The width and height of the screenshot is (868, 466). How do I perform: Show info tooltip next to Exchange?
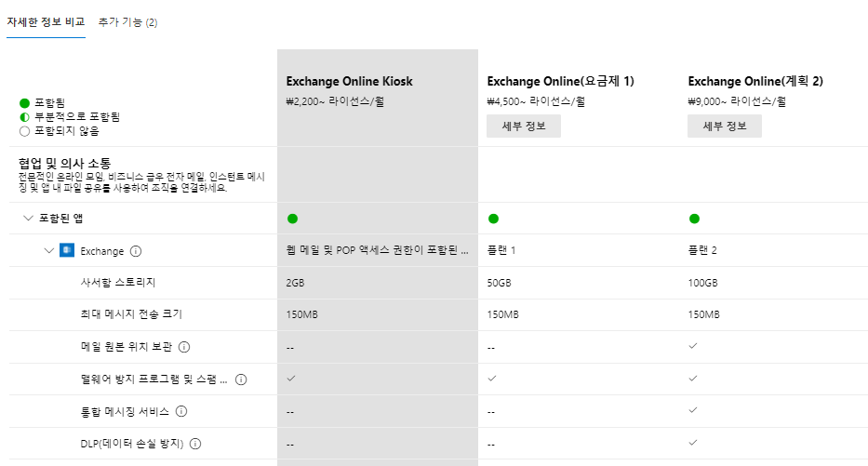coord(136,251)
